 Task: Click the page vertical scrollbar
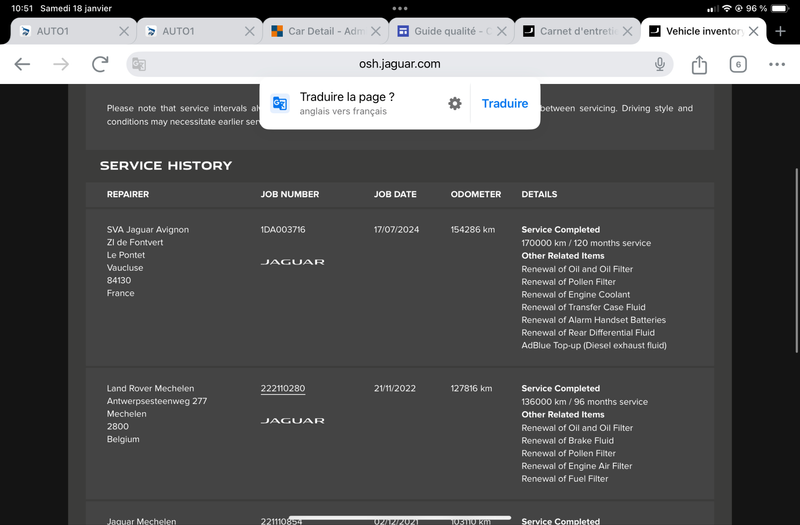[x=796, y=260]
